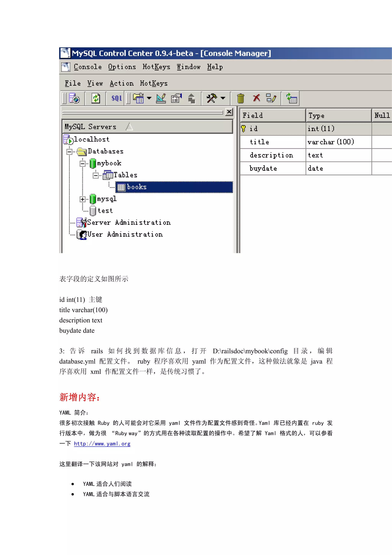Open the top HotKeys menu
392x555 pixels.
156,67
